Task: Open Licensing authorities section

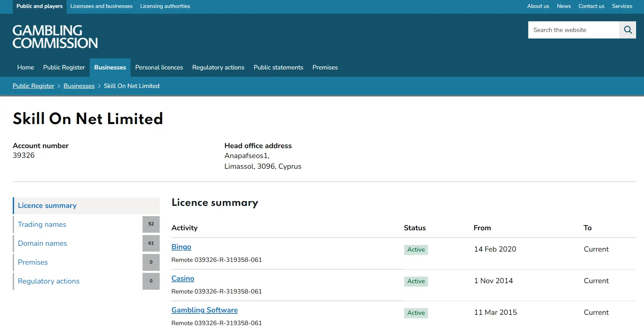Action: pyautogui.click(x=165, y=6)
